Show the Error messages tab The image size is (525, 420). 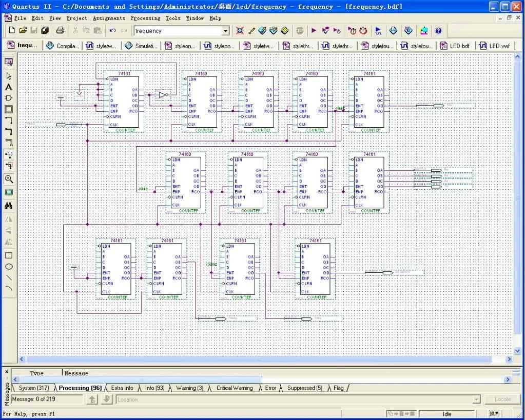pyautogui.click(x=270, y=388)
